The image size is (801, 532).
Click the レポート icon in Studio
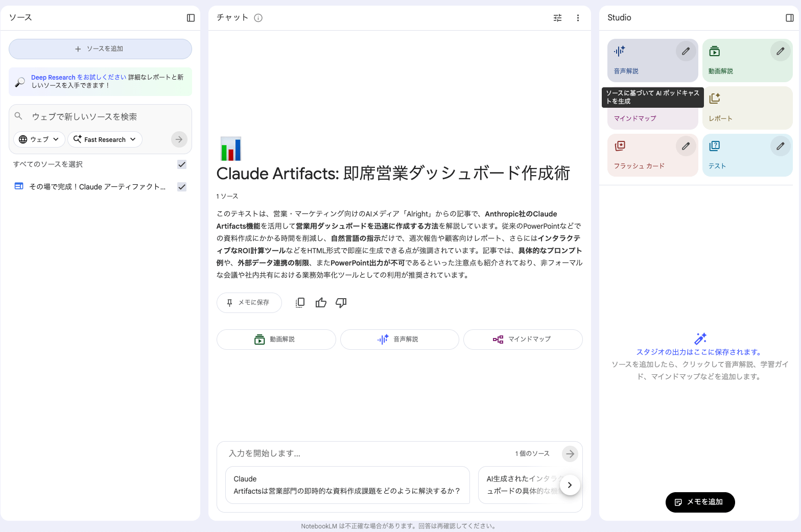click(x=714, y=98)
